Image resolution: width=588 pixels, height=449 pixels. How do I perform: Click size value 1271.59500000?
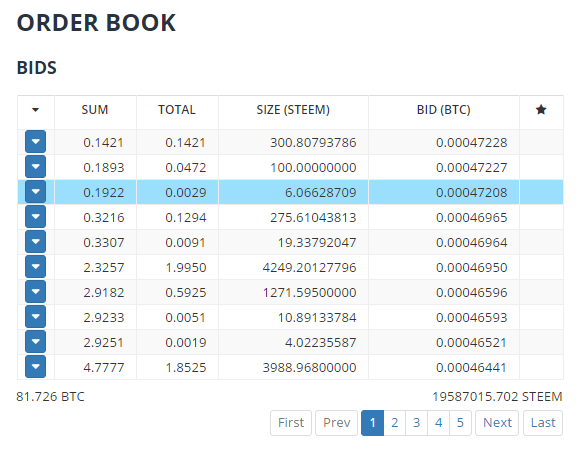pos(309,293)
